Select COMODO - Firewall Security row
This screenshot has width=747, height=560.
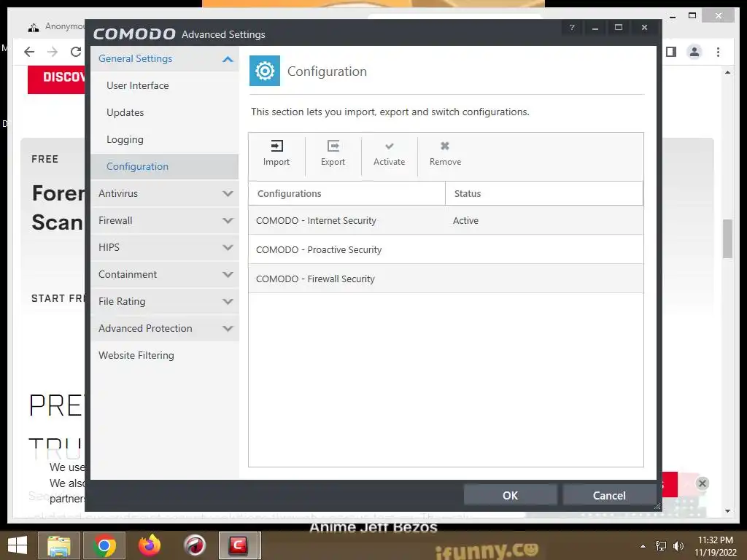[x=446, y=279]
